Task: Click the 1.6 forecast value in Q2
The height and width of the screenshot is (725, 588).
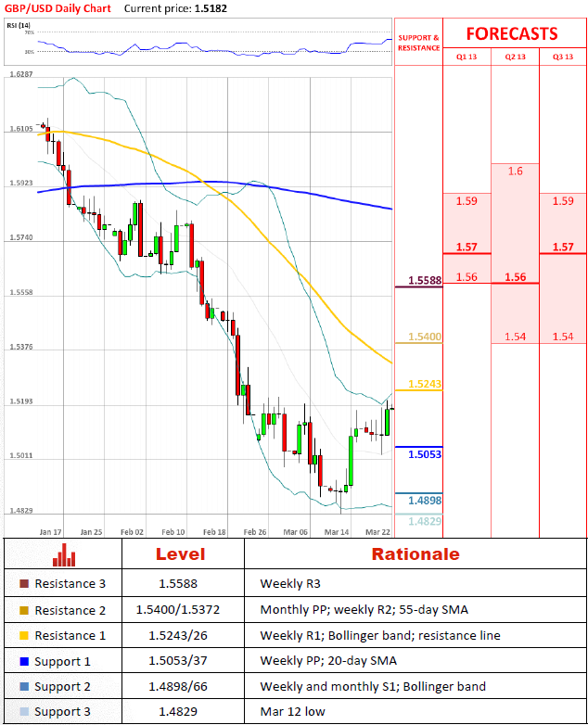Action: [516, 172]
